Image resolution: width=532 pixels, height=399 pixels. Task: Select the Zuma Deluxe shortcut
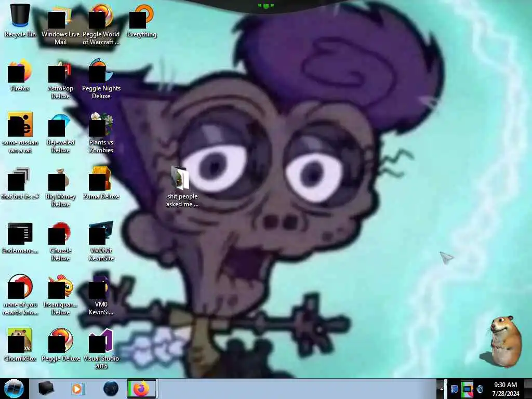(x=101, y=183)
